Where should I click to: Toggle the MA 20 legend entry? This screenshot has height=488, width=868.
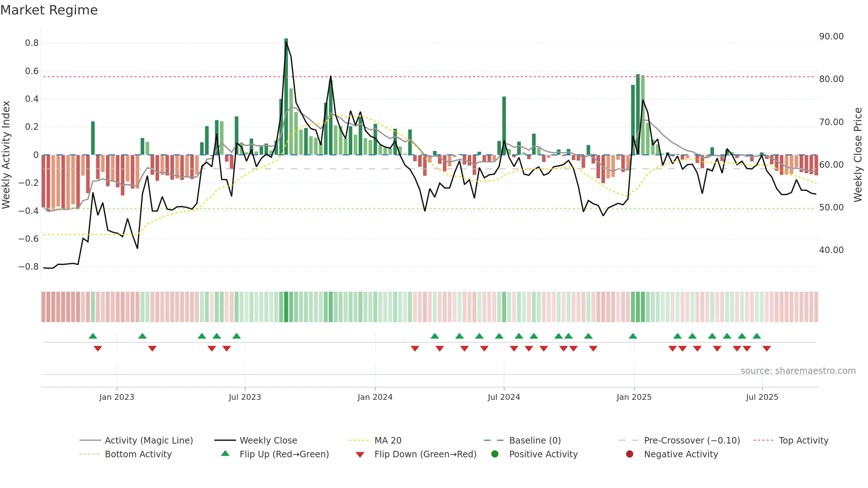[x=375, y=440]
